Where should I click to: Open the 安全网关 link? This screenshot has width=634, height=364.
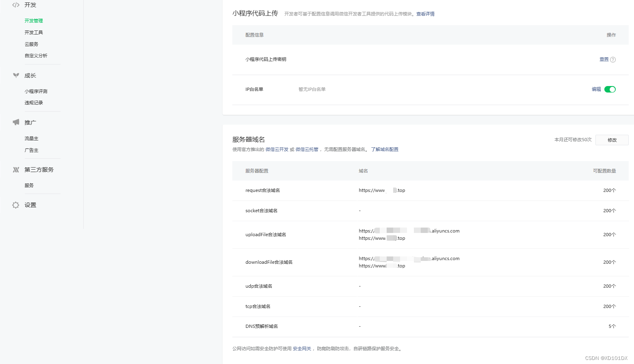point(302,349)
